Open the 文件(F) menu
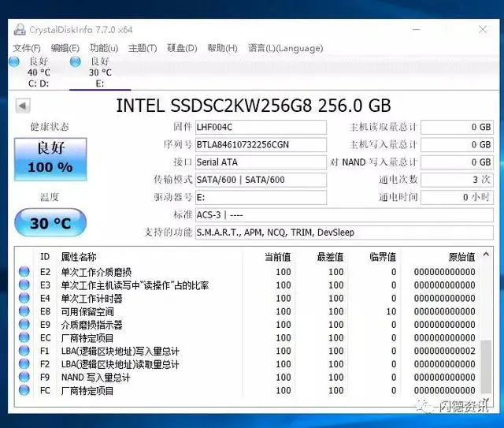Screen dimensions: 504x428 (x=27, y=48)
